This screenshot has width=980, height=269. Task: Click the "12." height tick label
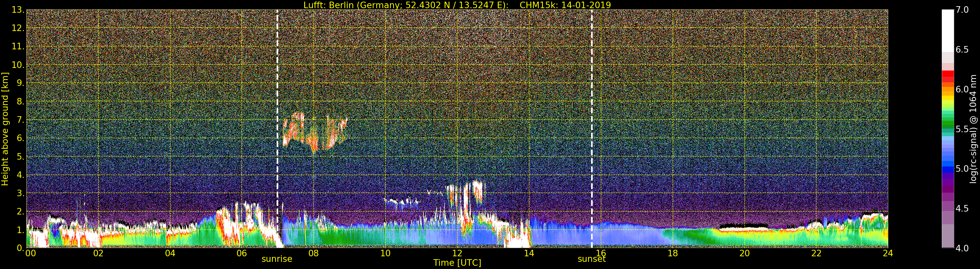pyautogui.click(x=18, y=28)
